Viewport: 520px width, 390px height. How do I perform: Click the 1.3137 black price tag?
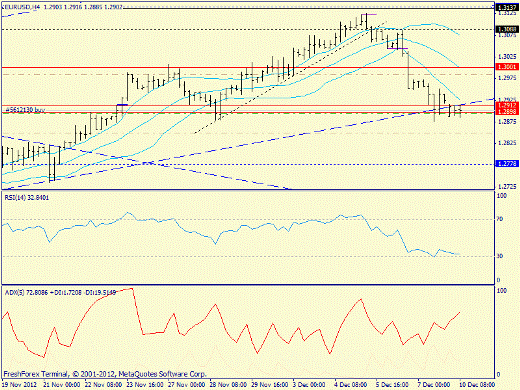(x=507, y=7)
